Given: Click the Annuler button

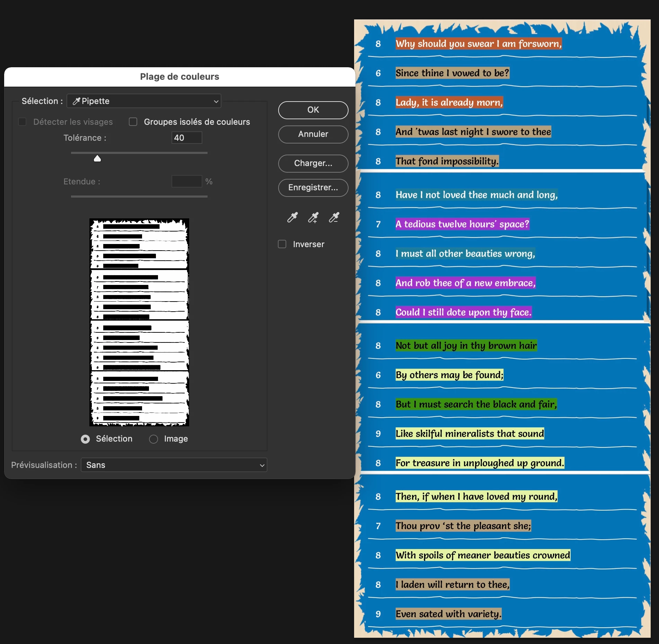Looking at the screenshot, I should click(313, 134).
